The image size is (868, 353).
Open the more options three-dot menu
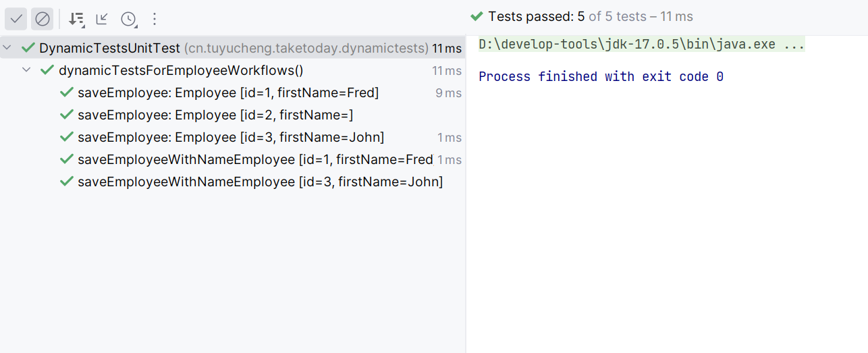coord(155,19)
